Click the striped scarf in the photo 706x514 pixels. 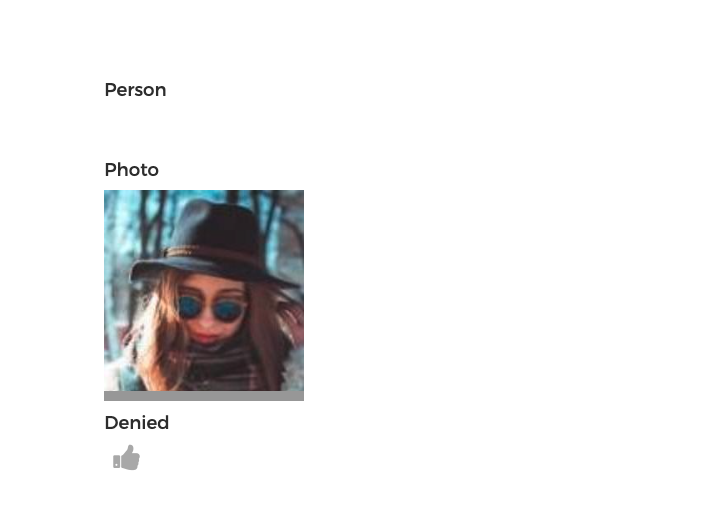pos(223,367)
